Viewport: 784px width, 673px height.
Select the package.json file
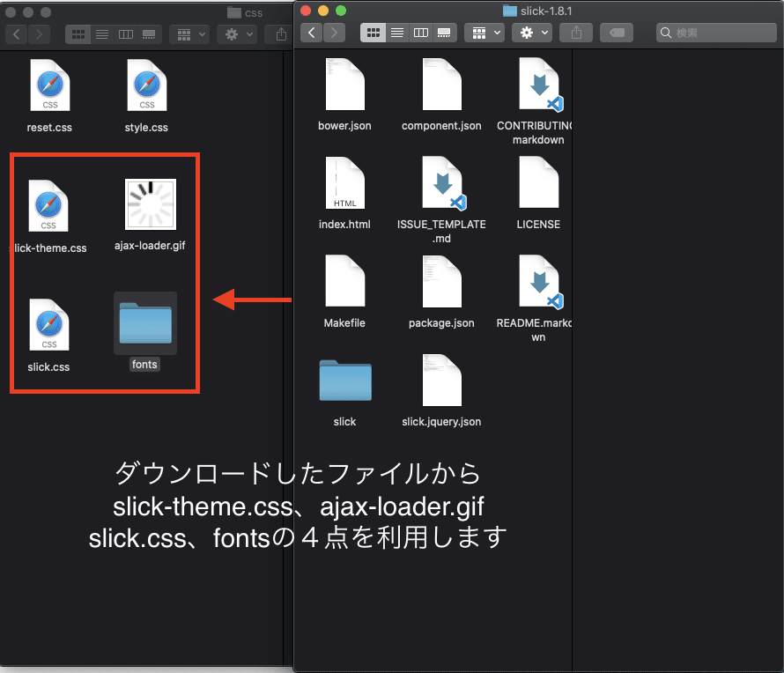click(x=441, y=282)
